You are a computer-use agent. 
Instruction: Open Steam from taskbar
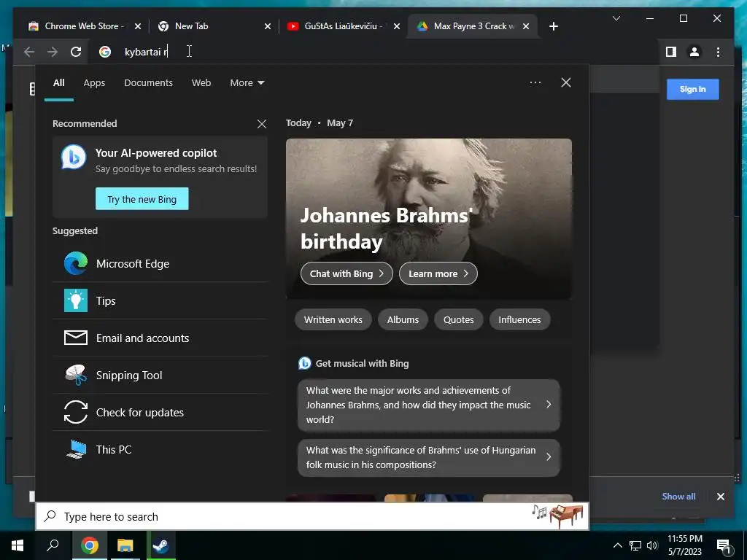click(161, 545)
